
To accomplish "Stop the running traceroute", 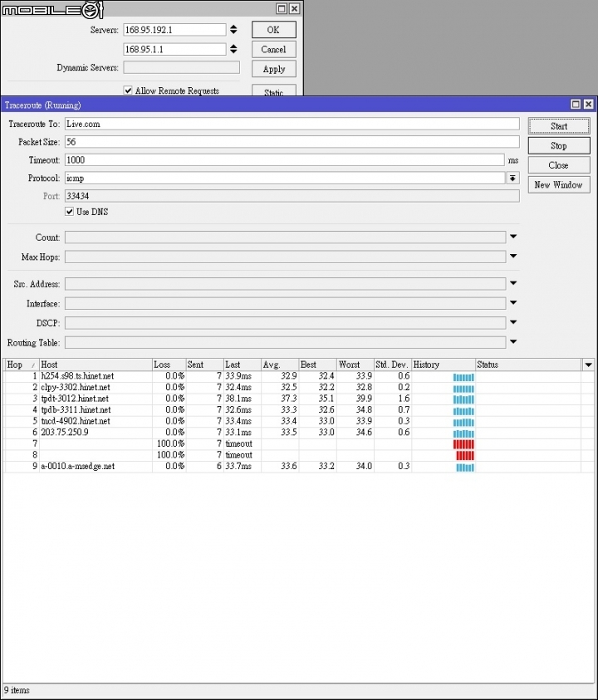I will 559,145.
